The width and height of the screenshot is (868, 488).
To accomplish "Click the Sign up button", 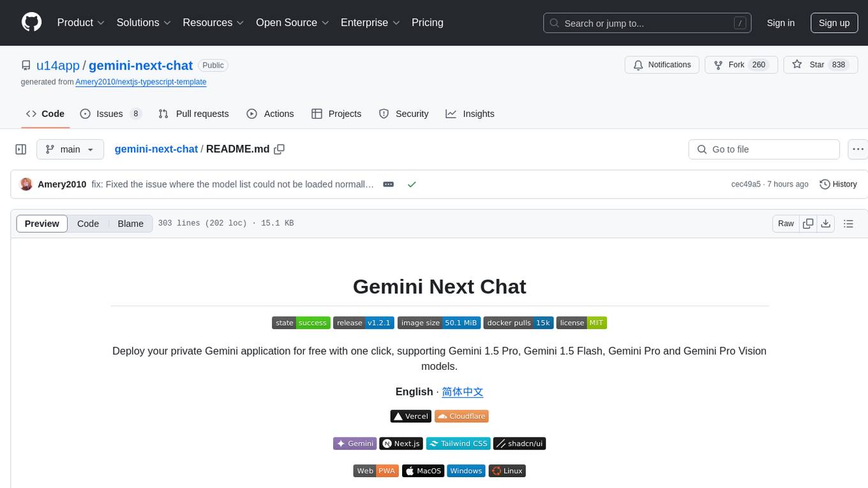I will (834, 23).
